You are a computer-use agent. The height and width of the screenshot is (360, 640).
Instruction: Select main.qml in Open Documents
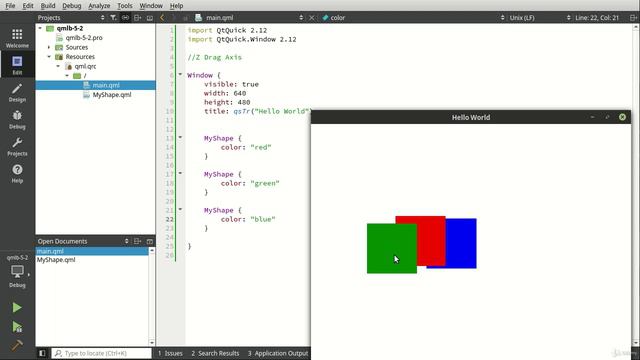(x=92, y=251)
